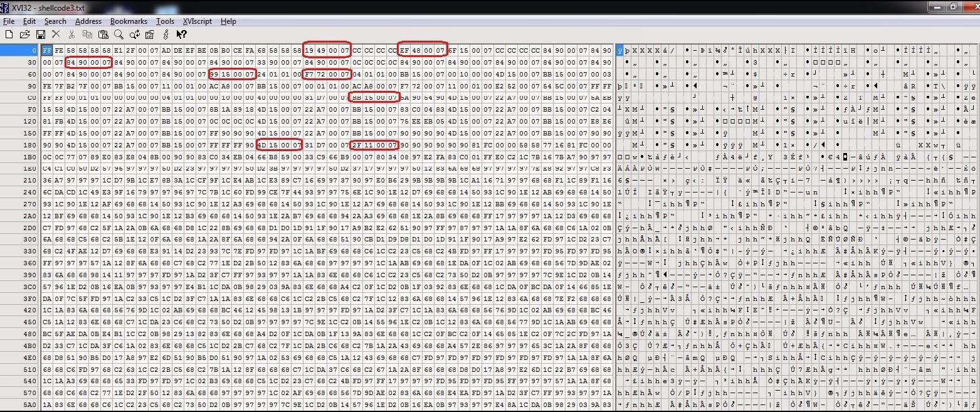Image resolution: width=980 pixels, height=412 pixels.
Task: Click the Replace icon with arrows
Action: pos(134,34)
